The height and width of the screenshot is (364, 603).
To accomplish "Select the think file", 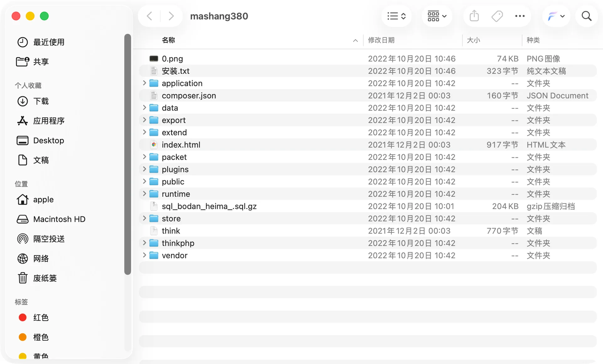I will pos(368,231).
